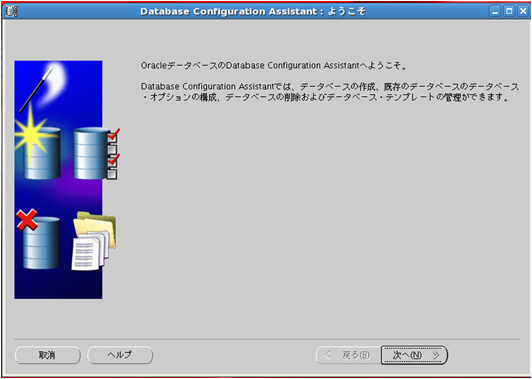Close the Database Configuration Assistant window

pyautogui.click(x=523, y=11)
